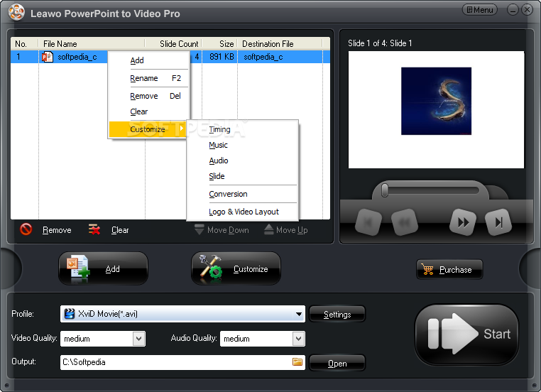
Task: Click the No. column header
Action: pos(25,44)
